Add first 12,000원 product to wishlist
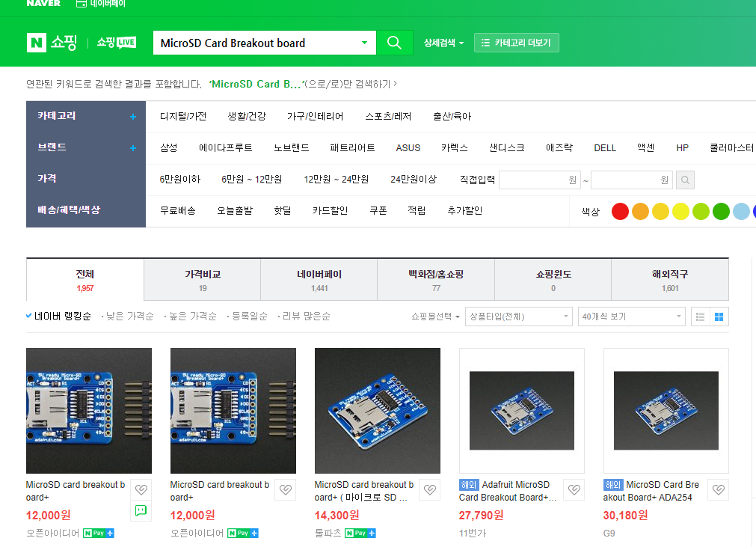The image size is (756, 547). (141, 489)
